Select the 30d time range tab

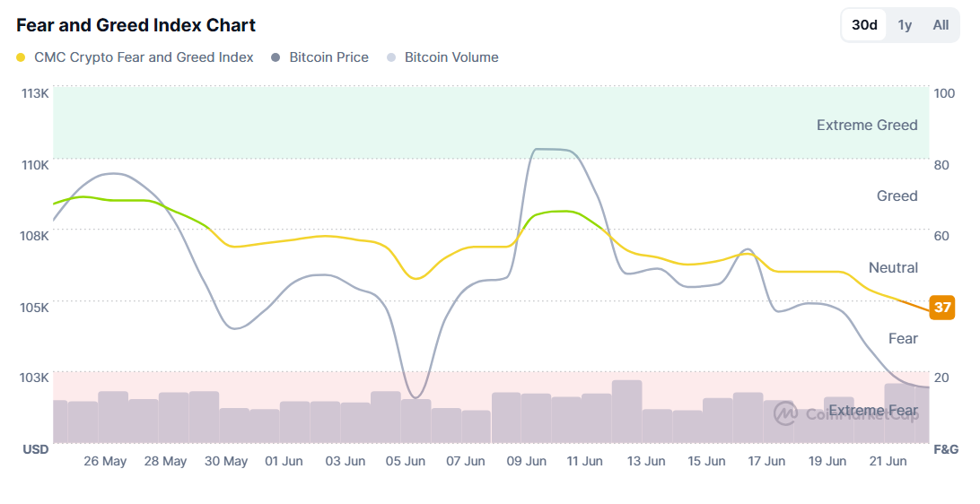tap(864, 25)
